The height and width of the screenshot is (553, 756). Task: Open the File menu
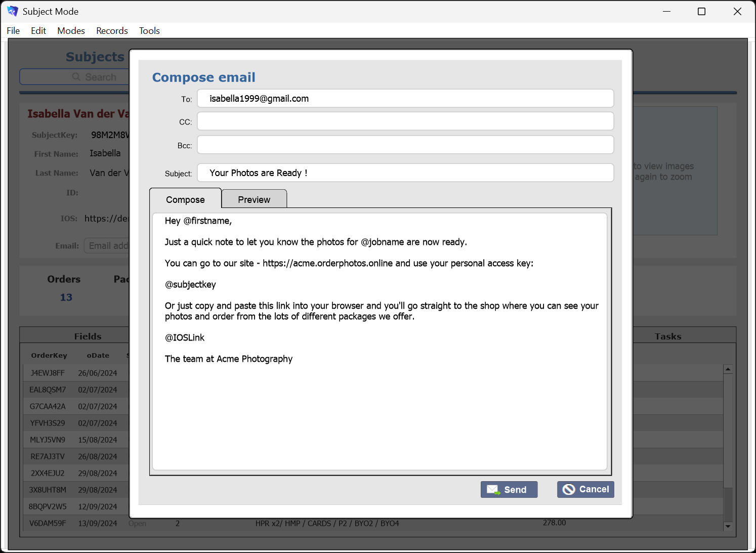[13, 30]
